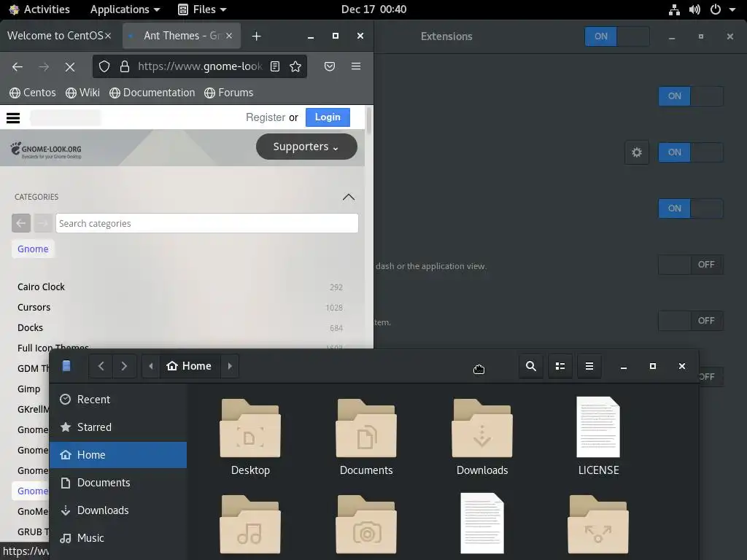
Task: Click the Files path bar left arrow
Action: pos(151,366)
